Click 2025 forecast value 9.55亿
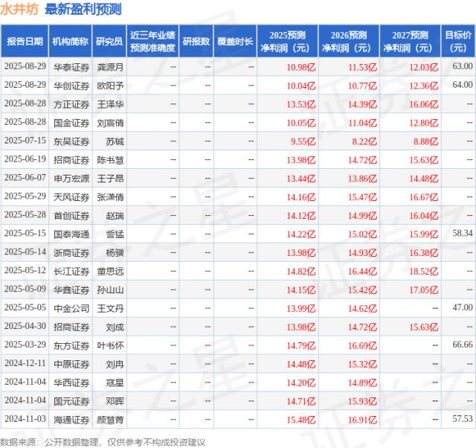The height and width of the screenshot is (448, 476). click(x=303, y=141)
